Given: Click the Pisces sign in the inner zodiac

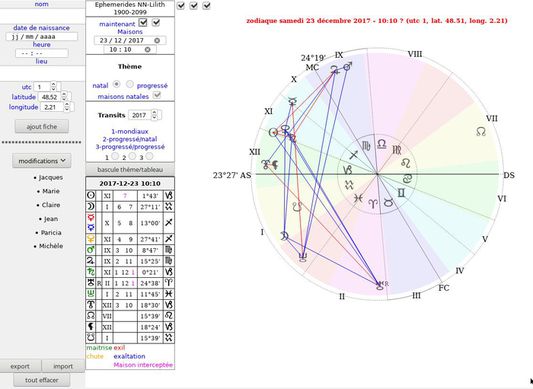Looking at the screenshot, I should tap(358, 198).
